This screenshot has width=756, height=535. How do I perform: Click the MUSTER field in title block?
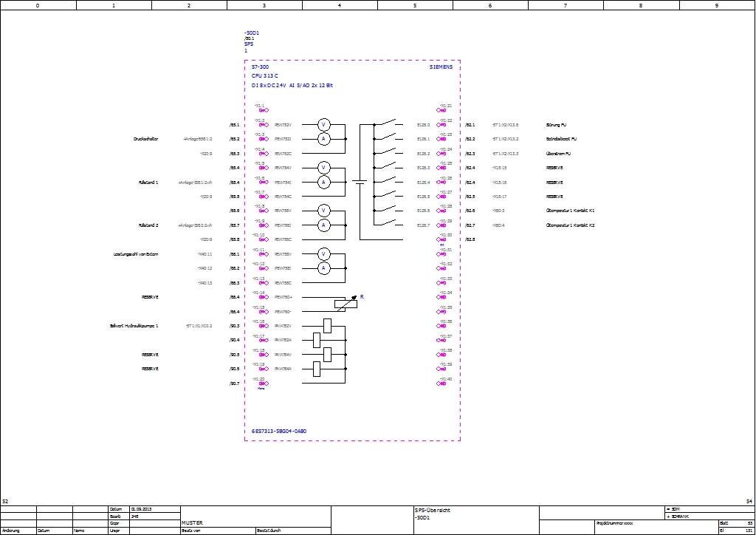click(x=192, y=522)
